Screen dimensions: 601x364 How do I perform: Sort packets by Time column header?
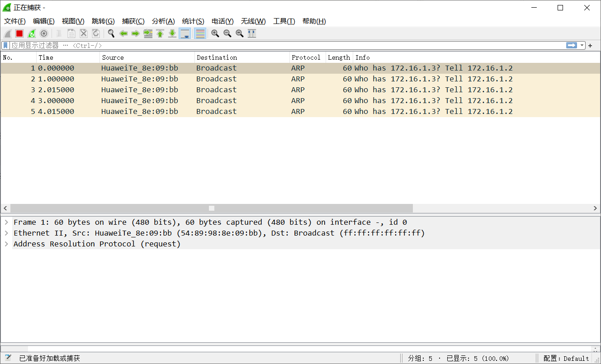coord(68,57)
